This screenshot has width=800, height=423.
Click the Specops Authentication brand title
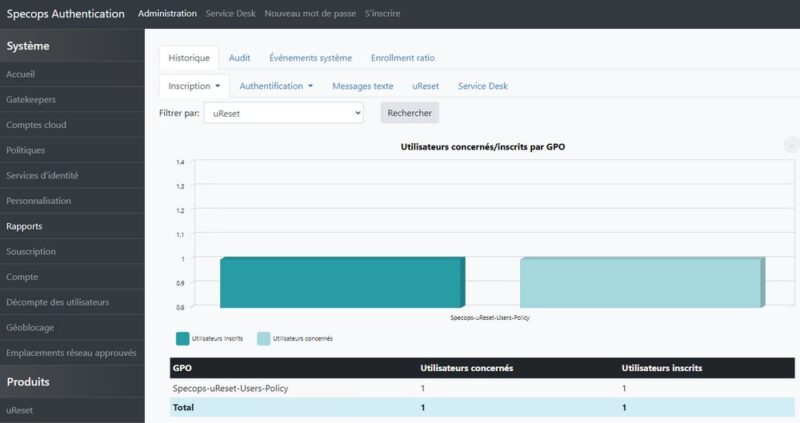coord(66,14)
